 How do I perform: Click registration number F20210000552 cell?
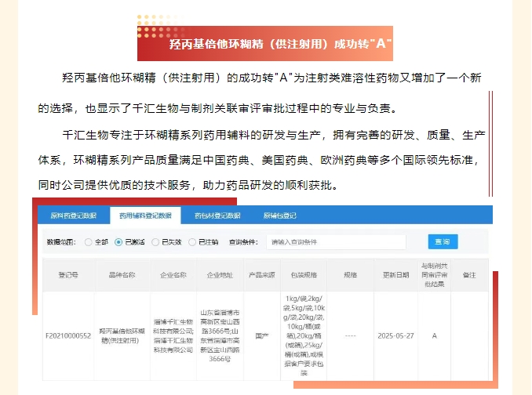[x=68, y=335]
